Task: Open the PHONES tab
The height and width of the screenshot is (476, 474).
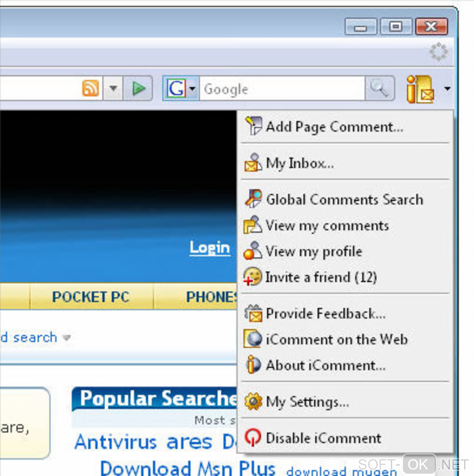Action: pyautogui.click(x=196, y=297)
